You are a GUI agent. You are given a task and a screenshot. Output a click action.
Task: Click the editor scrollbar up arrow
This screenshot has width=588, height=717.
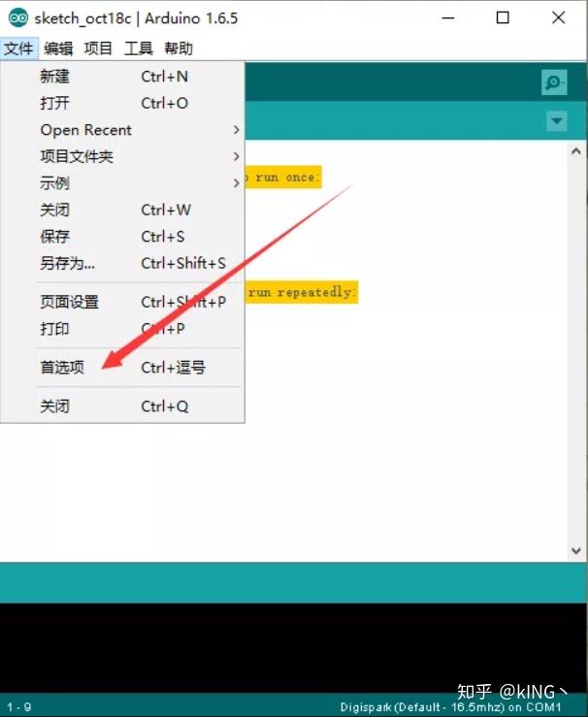576,151
